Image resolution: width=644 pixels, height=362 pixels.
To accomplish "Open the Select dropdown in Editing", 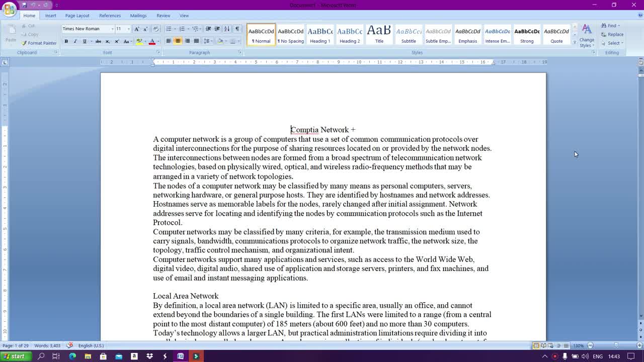I will [x=612, y=43].
